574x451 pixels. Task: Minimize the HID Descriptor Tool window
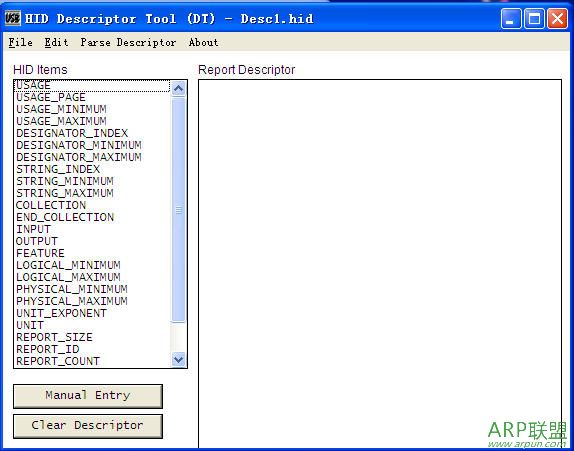511,18
